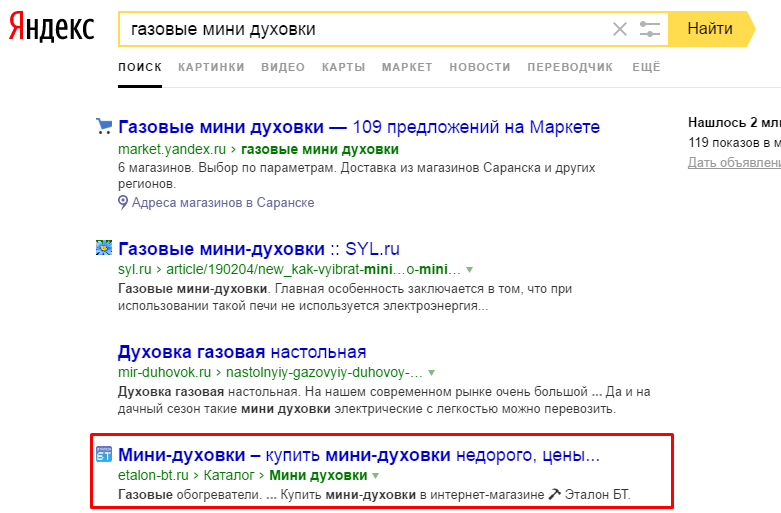
Task: Click the article/190204 path in syl.ru URL
Action: (x=313, y=269)
